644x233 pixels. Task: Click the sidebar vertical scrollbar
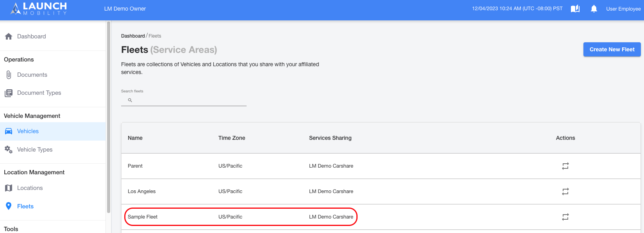tap(109, 117)
